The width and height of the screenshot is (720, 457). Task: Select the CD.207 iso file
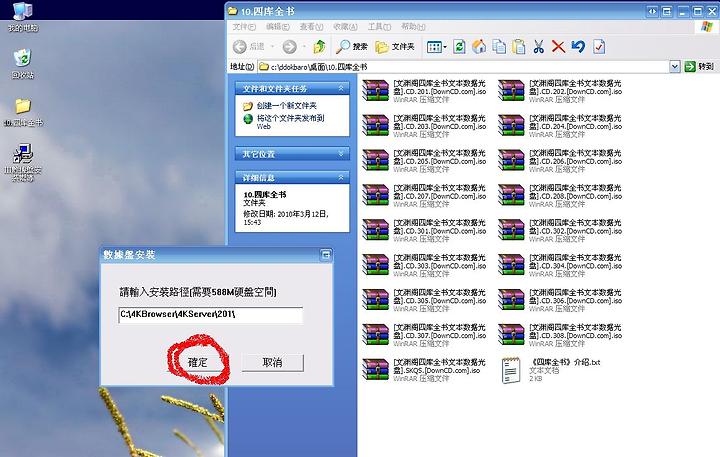pyautogui.click(x=424, y=195)
